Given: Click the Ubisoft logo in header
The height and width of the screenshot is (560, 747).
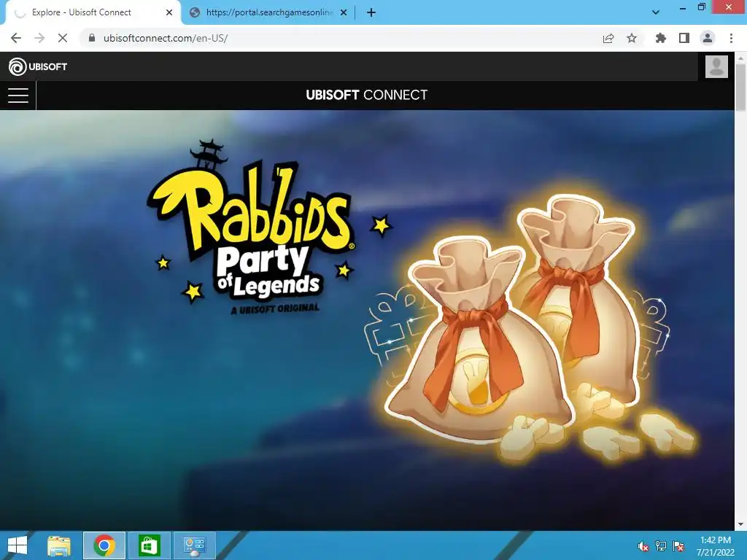Looking at the screenshot, I should [38, 66].
